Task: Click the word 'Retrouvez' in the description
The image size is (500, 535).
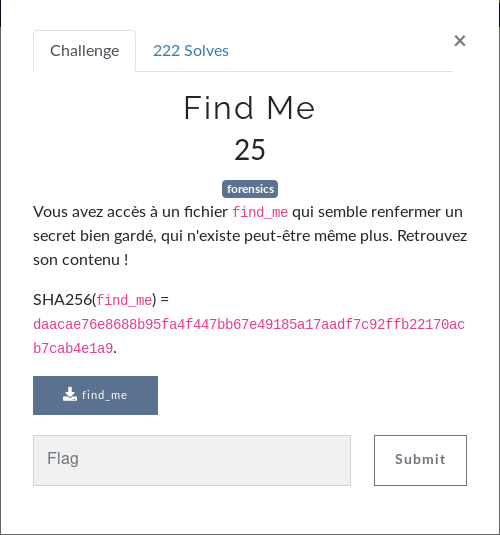Action: tap(432, 236)
